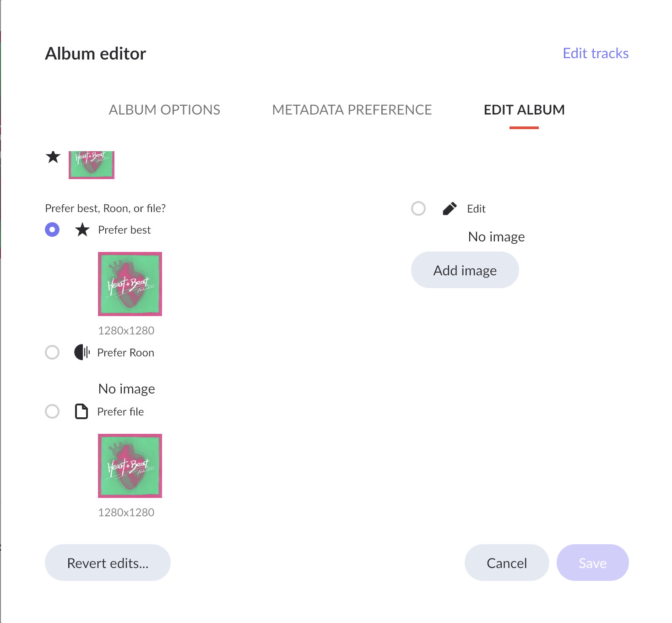Screen dimensions: 672x623
Task: Select the Edit Album tab
Action: [524, 110]
